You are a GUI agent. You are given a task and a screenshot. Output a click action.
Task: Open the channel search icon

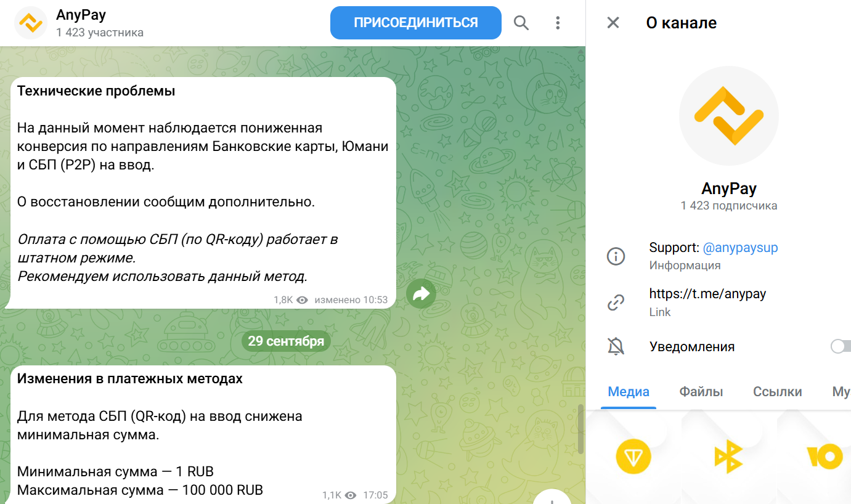coord(521,22)
